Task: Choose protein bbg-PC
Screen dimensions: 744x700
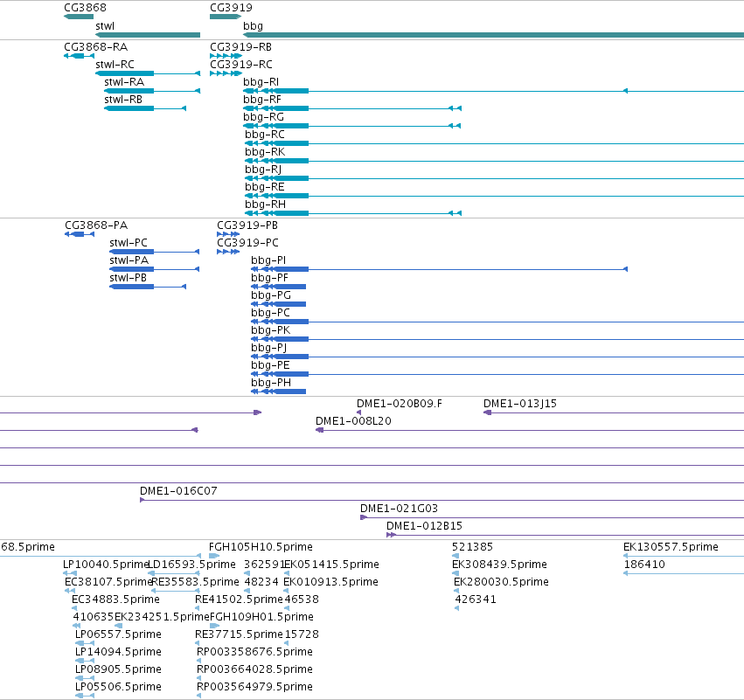Action: click(x=270, y=313)
